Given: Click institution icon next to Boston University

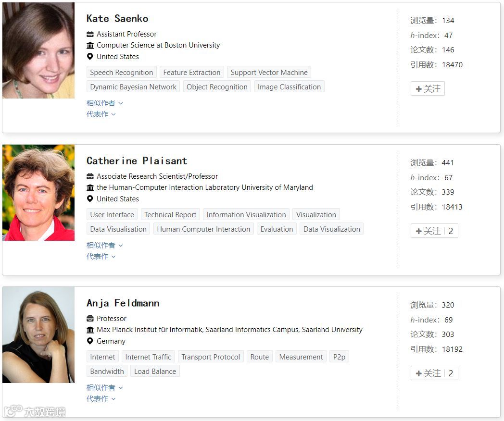Looking at the screenshot, I should (x=90, y=45).
